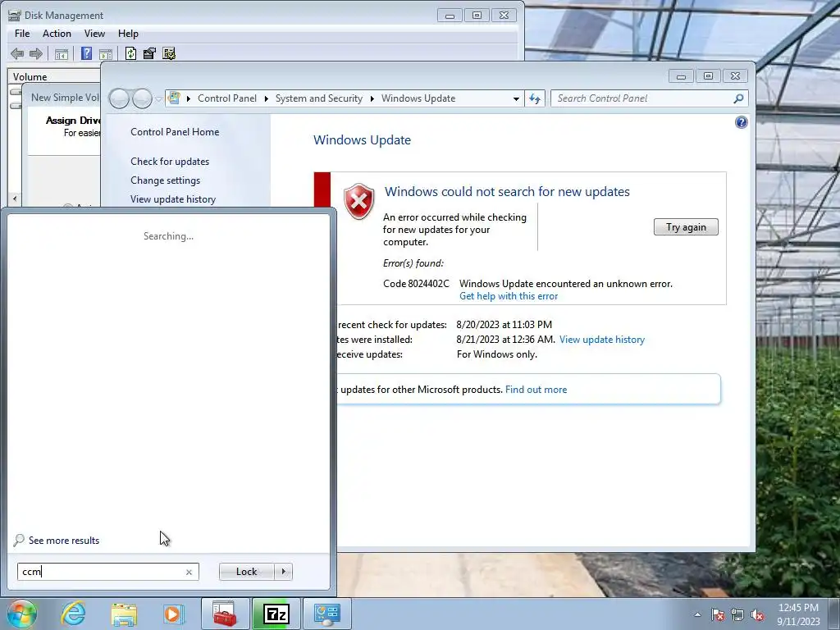
Task: Open the Properties icon in Disk Management toolbar
Action: [x=149, y=53]
